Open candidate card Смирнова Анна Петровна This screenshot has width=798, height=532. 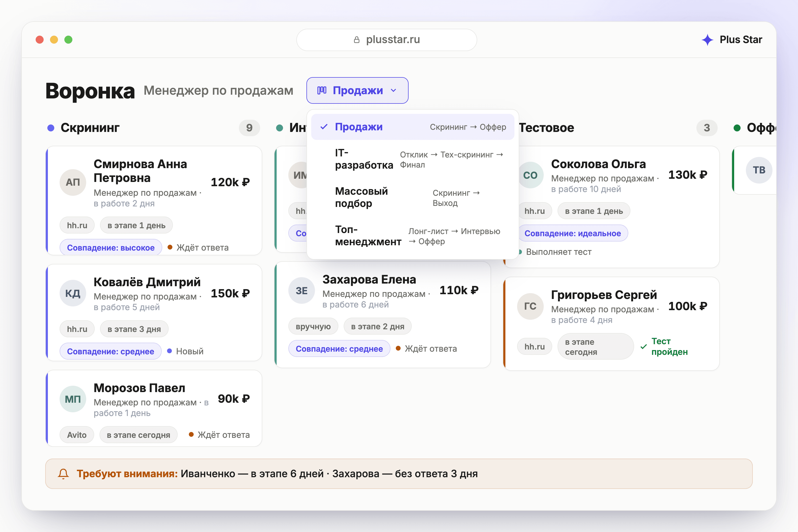pos(154,201)
